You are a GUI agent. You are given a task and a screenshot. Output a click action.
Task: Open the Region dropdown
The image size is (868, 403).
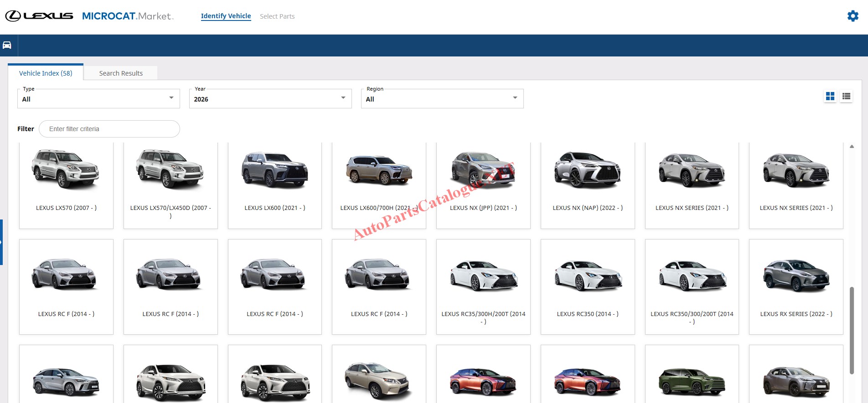[x=442, y=98]
